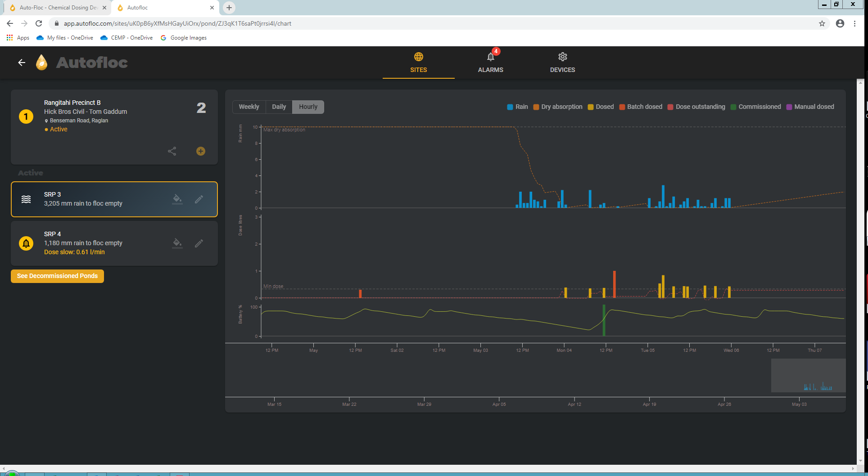
Task: Select the Hourly chart view
Action: coord(308,107)
